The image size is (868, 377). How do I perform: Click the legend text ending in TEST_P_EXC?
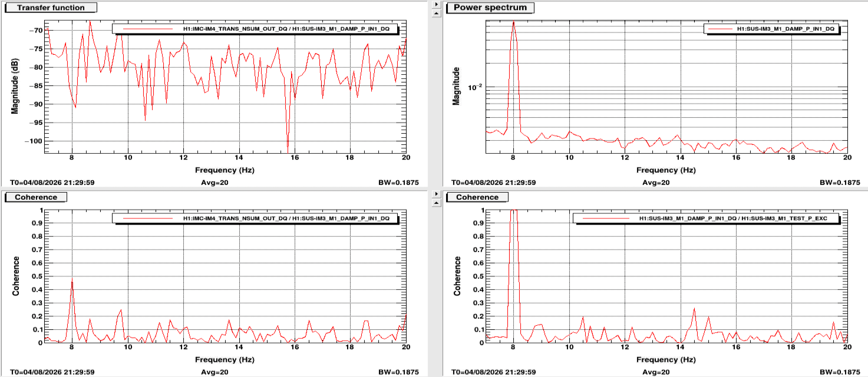[733, 218]
